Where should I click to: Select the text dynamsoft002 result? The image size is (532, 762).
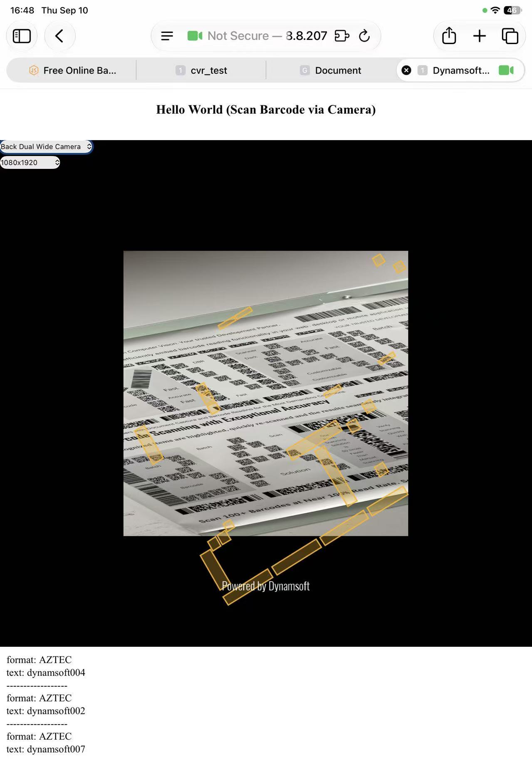tap(46, 711)
